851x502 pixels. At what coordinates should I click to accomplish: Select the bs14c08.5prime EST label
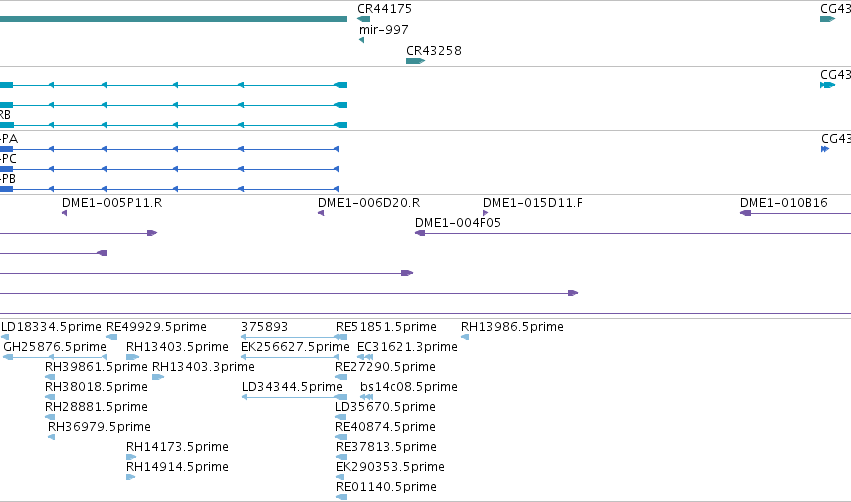(x=409, y=387)
